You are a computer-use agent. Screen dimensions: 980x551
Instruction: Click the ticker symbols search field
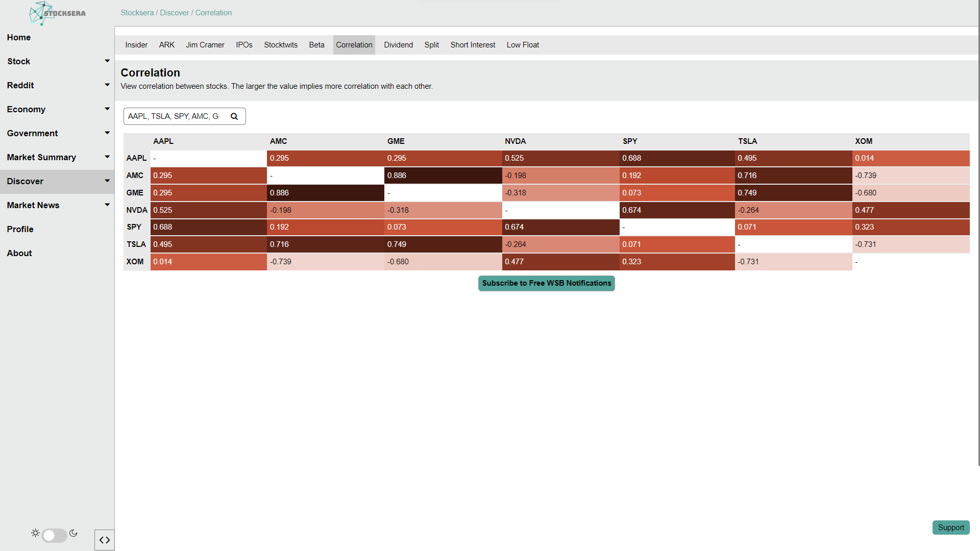coord(174,116)
